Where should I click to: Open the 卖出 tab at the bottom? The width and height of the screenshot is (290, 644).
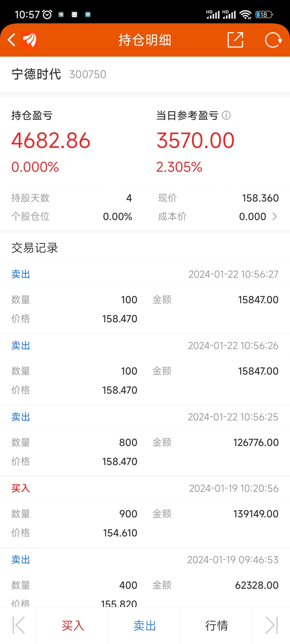pos(145,625)
